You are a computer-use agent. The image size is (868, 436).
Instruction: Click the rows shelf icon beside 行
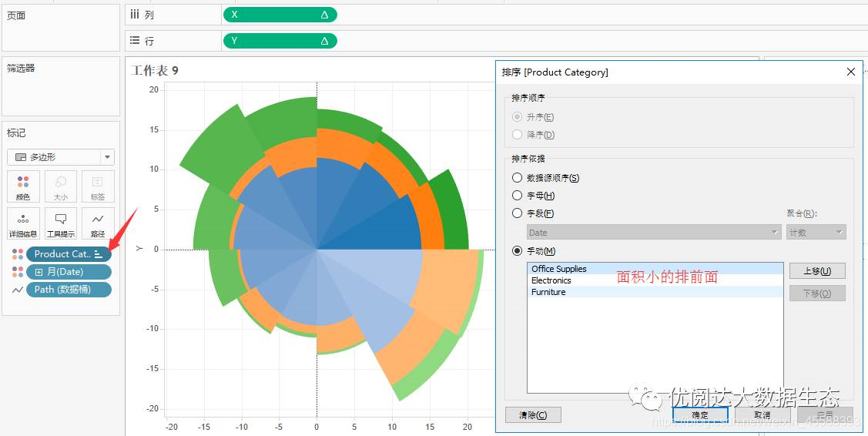[x=135, y=41]
